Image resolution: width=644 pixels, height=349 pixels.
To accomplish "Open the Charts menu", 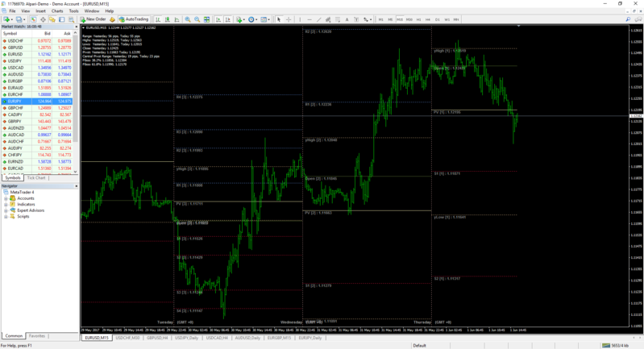I will (x=57, y=11).
